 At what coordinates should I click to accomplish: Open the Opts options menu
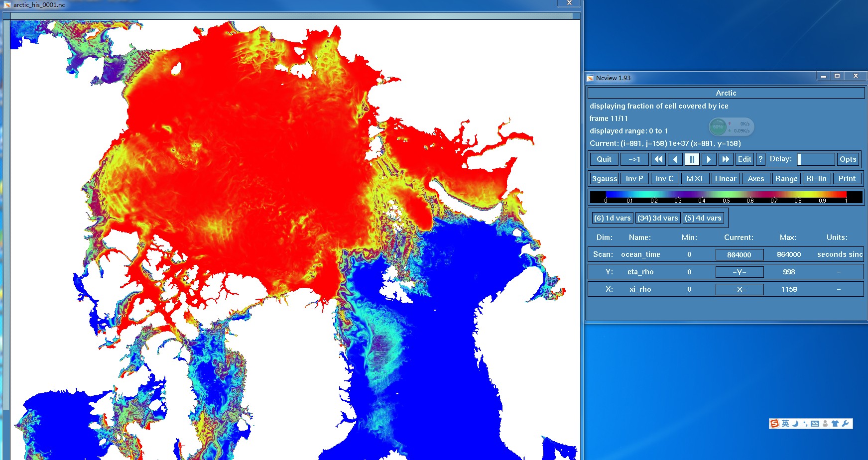(848, 159)
